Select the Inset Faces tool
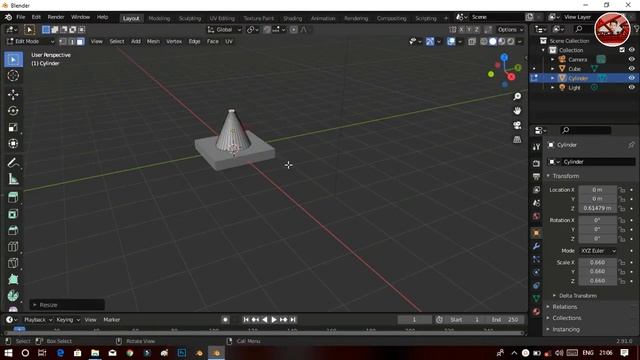The height and width of the screenshot is (360, 640). (13, 214)
